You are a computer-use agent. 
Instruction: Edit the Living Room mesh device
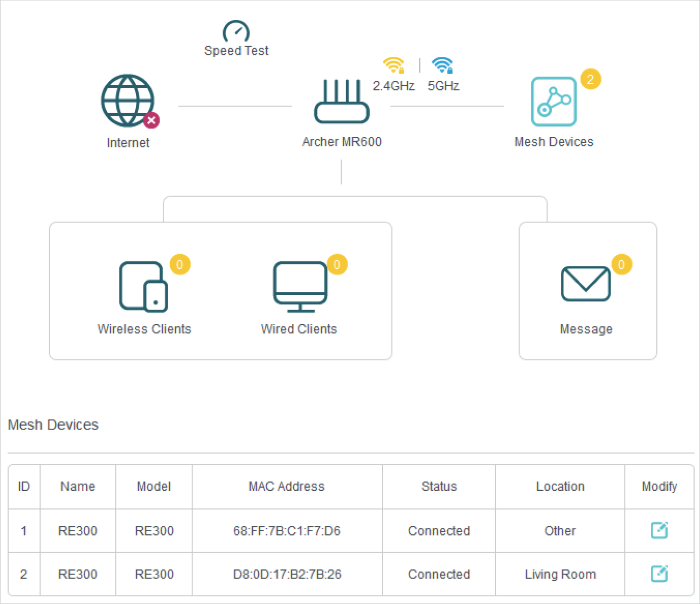point(659,574)
